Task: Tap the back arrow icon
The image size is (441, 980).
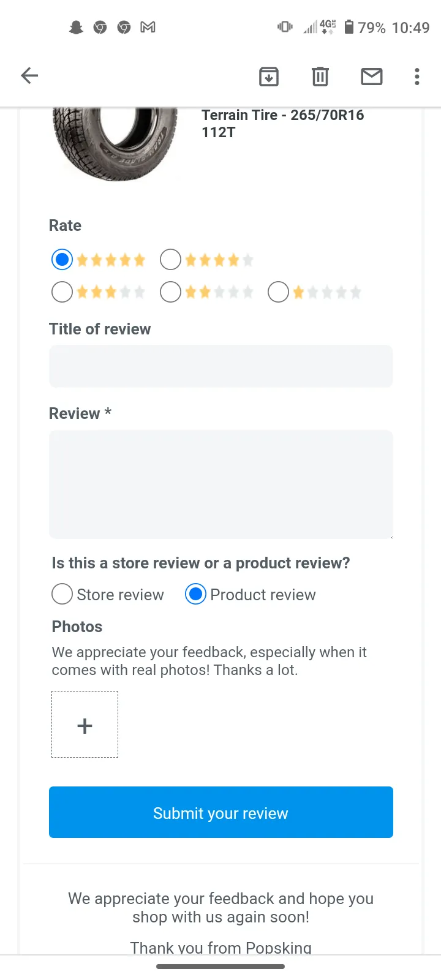Action: coord(29,76)
